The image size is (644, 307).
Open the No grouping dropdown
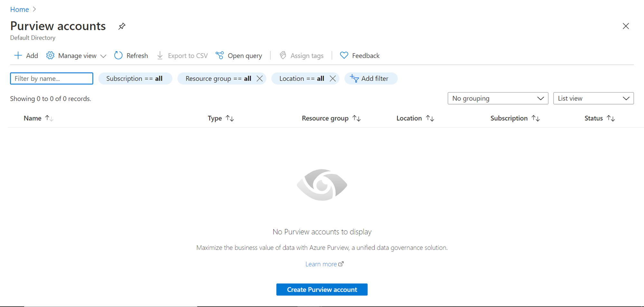(x=498, y=98)
